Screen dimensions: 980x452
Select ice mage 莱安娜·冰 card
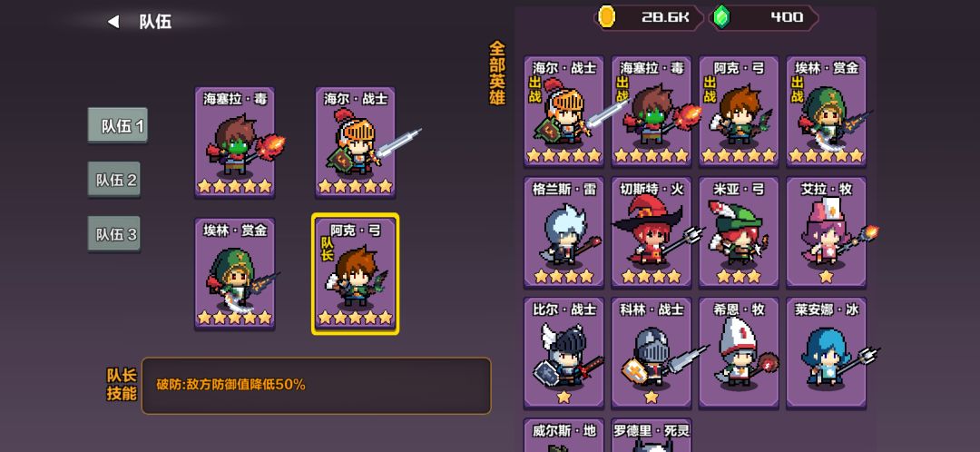pyautogui.click(x=827, y=353)
